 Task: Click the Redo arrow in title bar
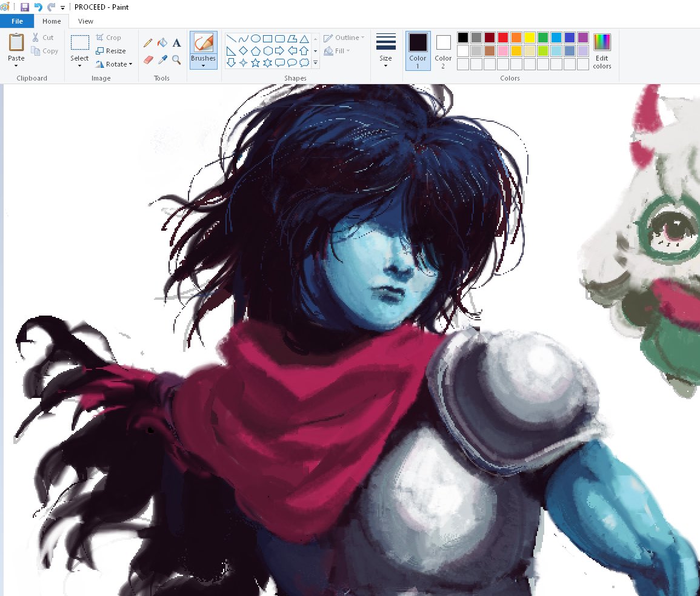(51, 7)
